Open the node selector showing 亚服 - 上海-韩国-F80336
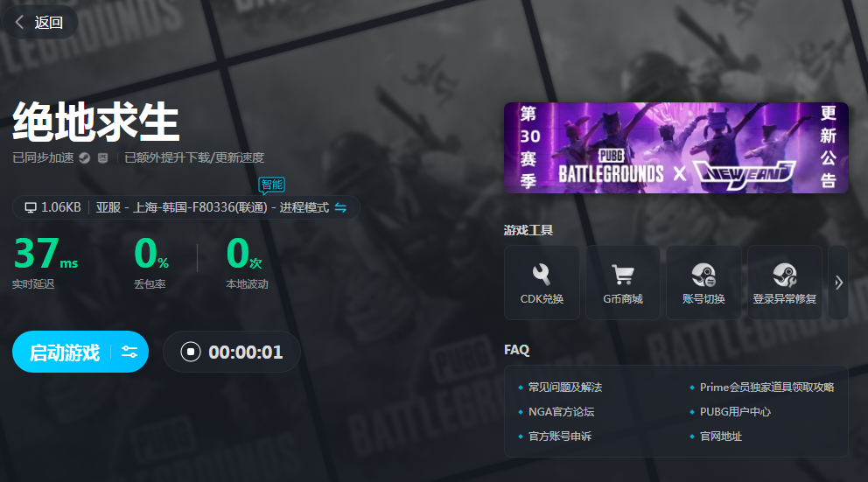Image resolution: width=868 pixels, height=482 pixels. [x=186, y=207]
